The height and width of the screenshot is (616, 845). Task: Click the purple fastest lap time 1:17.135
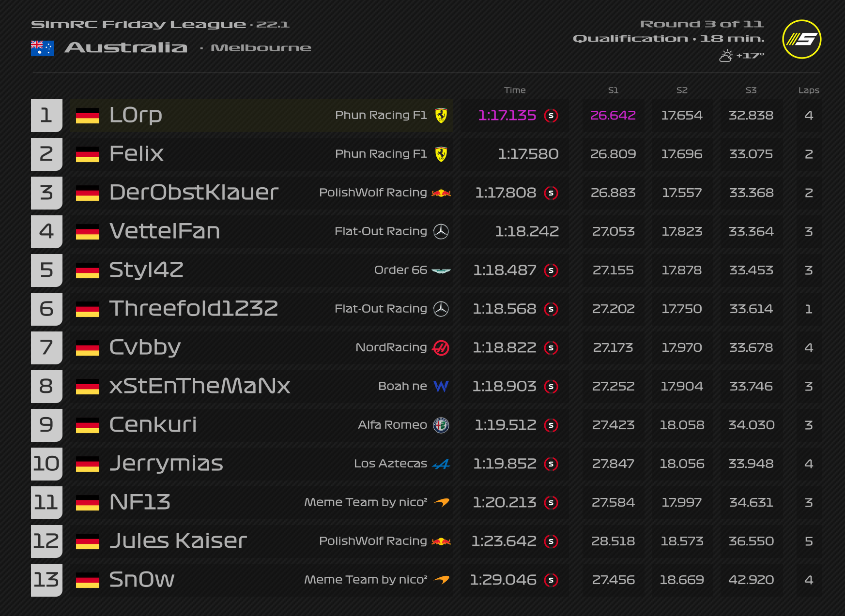(x=507, y=115)
